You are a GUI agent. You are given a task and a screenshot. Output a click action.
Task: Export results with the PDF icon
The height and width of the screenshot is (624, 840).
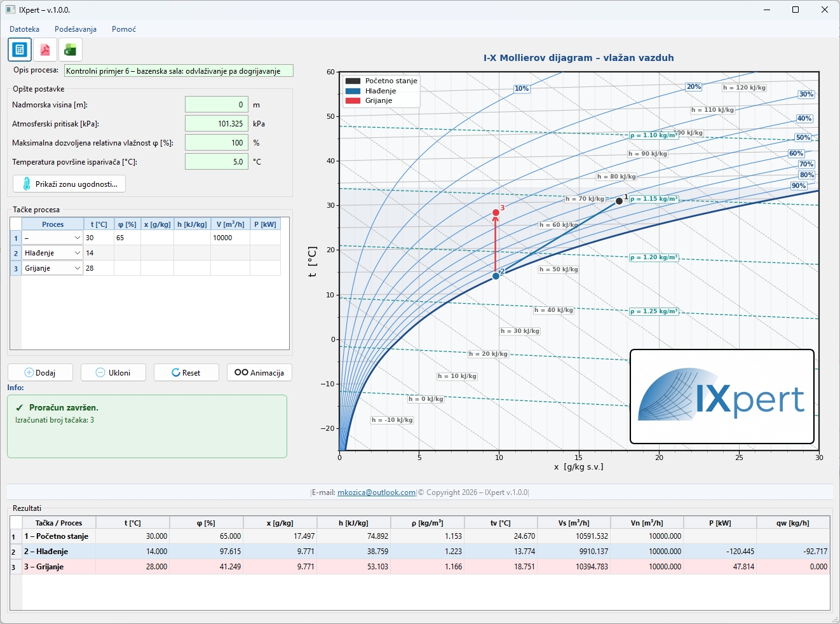pyautogui.click(x=45, y=50)
